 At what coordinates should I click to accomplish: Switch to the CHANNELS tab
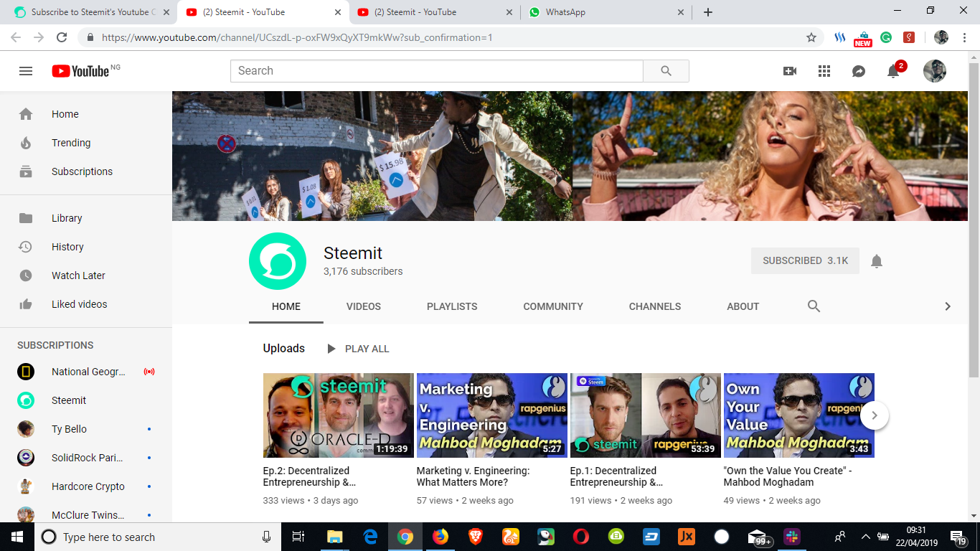coord(655,306)
